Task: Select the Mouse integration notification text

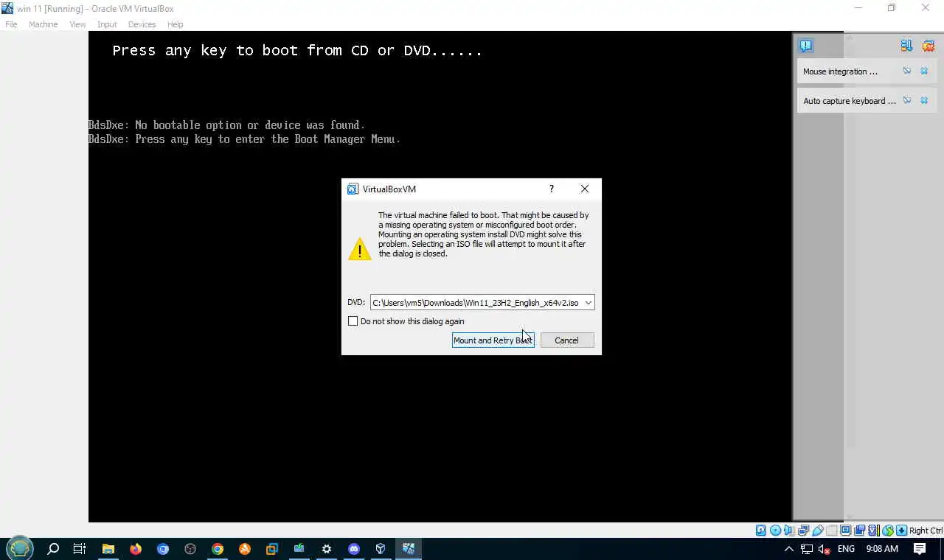Action: tap(840, 71)
